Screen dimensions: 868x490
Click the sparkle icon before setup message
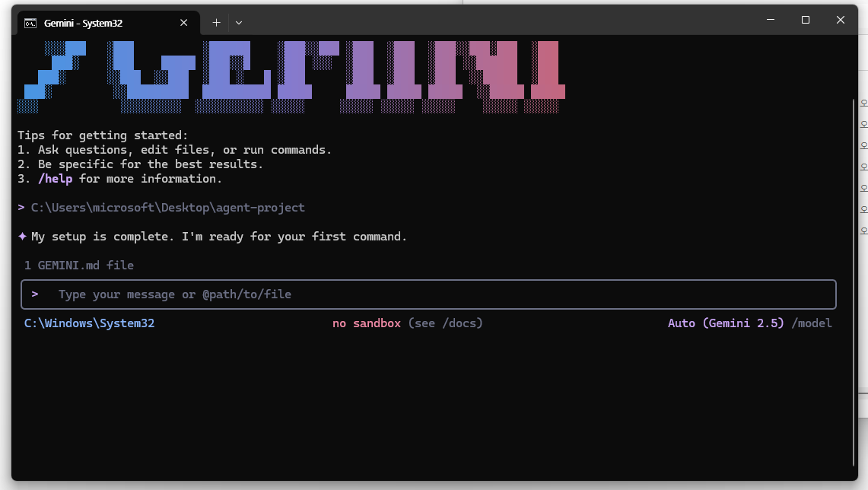pyautogui.click(x=23, y=237)
